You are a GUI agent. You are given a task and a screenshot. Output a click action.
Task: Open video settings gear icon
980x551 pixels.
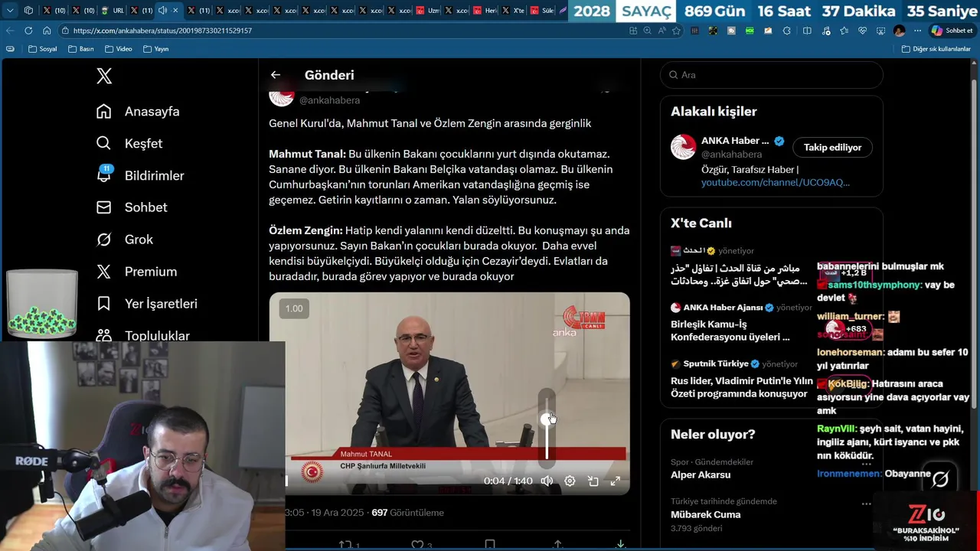pos(570,481)
